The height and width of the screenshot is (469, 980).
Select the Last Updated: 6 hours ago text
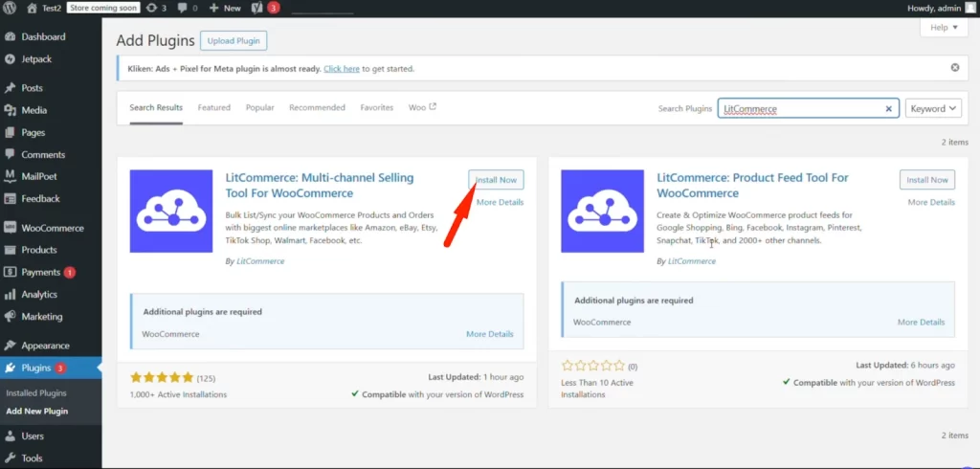click(x=905, y=366)
